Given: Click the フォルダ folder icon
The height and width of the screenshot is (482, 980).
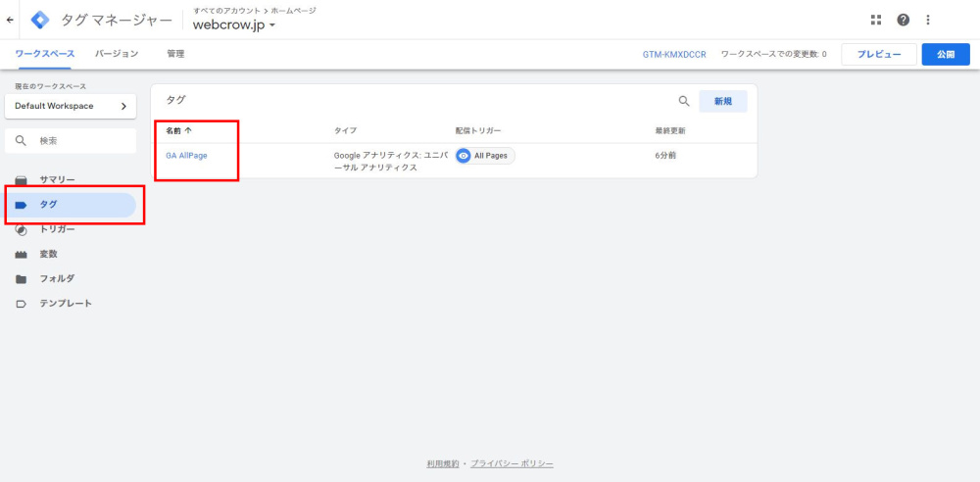Looking at the screenshot, I should click(x=22, y=279).
